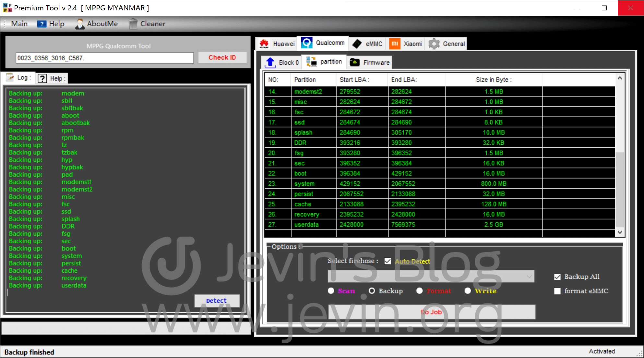Switch to the Firmware sub-tab

point(369,62)
